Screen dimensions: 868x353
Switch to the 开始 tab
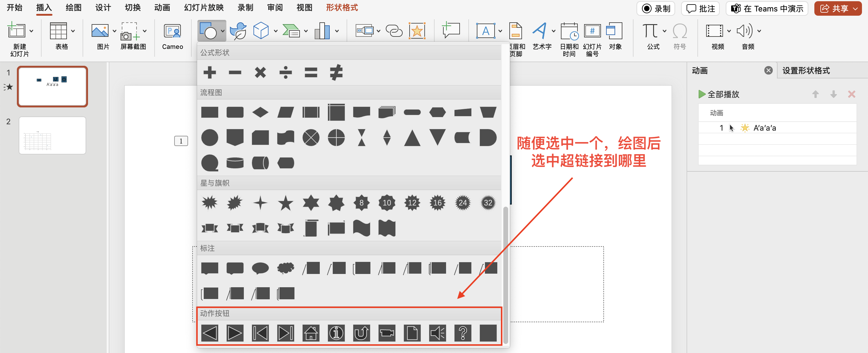click(x=14, y=8)
